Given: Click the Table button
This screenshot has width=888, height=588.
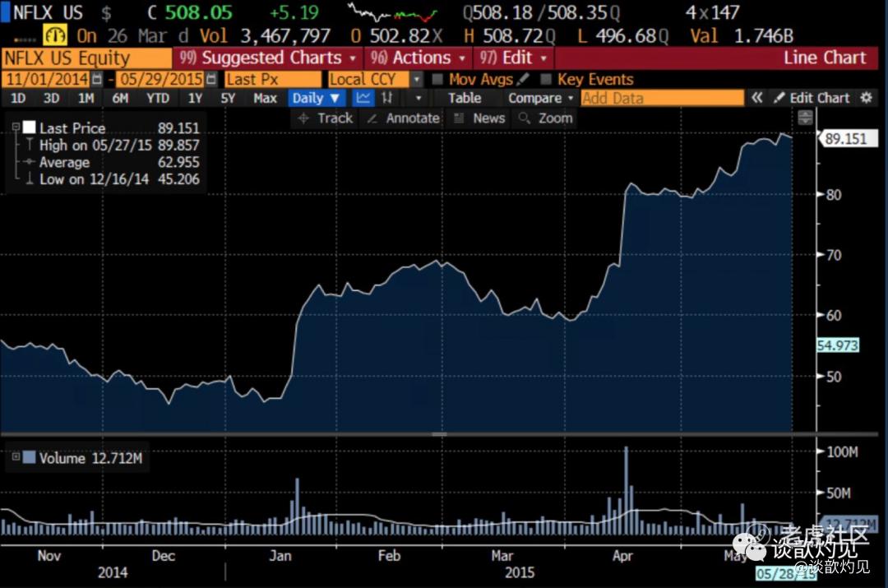Looking at the screenshot, I should pos(465,97).
